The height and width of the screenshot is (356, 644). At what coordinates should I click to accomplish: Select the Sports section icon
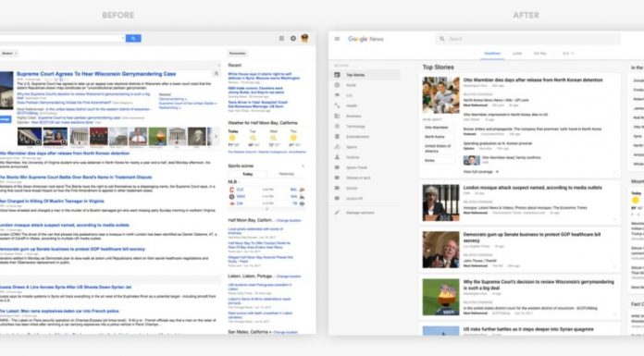pyautogui.click(x=337, y=147)
